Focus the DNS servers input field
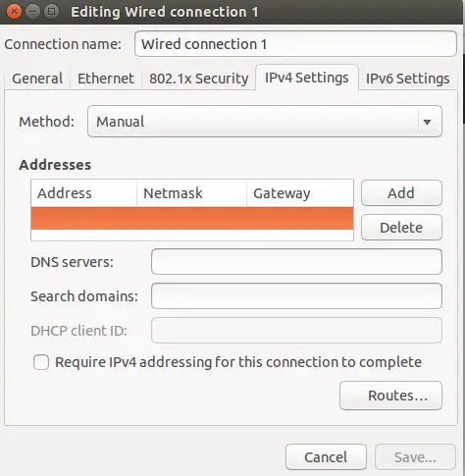The image size is (465, 476). click(x=296, y=262)
